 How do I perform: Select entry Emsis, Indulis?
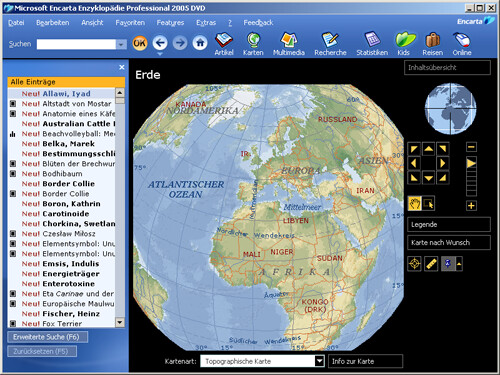[x=61, y=264]
